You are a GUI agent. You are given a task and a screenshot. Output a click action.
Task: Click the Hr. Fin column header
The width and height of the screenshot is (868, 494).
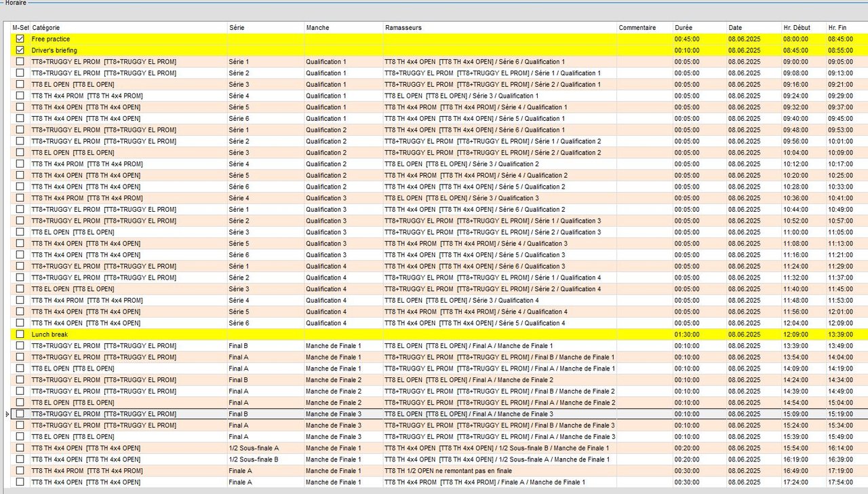847,28
